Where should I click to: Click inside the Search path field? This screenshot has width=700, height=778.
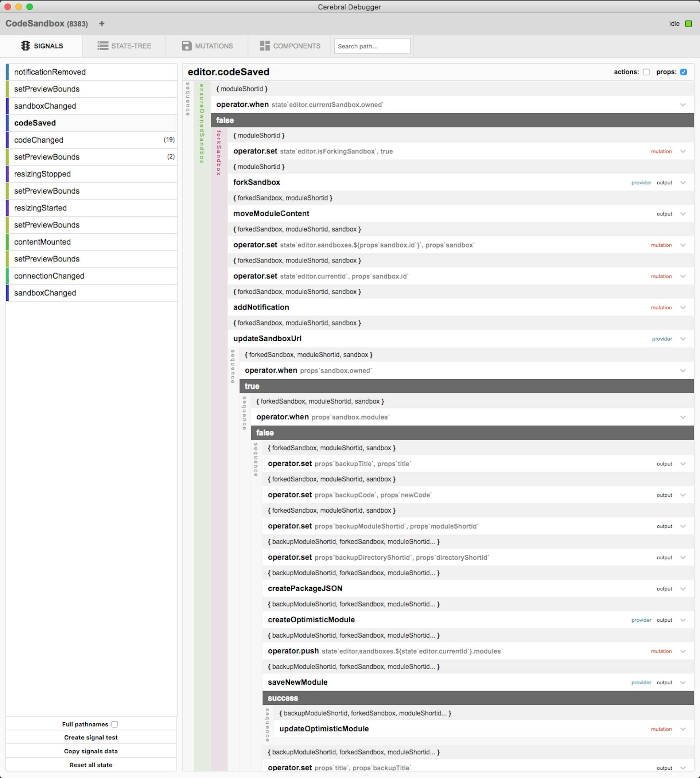coord(372,46)
